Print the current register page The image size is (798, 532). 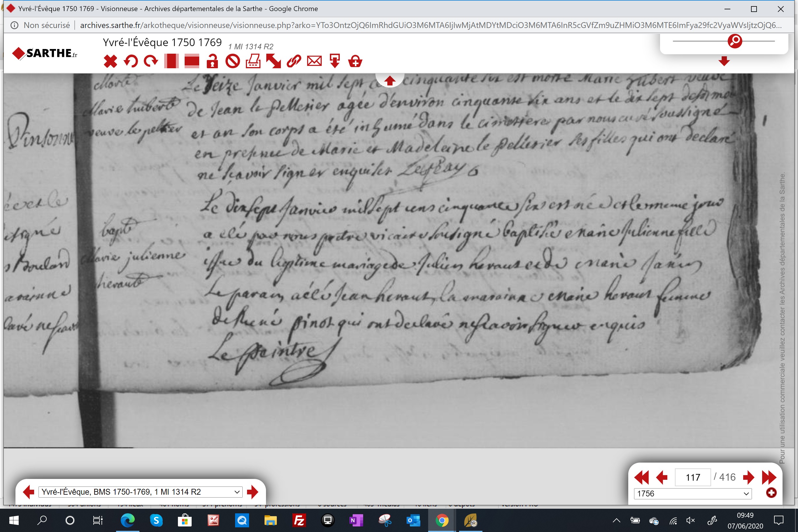tap(253, 62)
